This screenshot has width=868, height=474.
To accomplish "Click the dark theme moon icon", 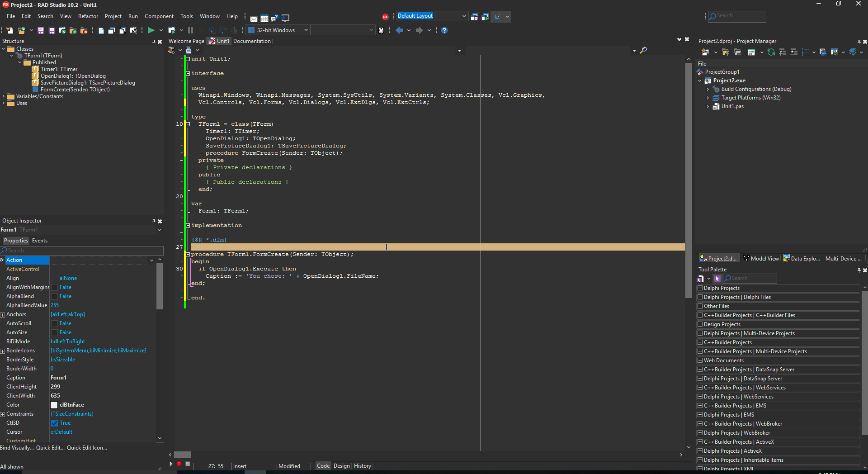I will (497, 17).
